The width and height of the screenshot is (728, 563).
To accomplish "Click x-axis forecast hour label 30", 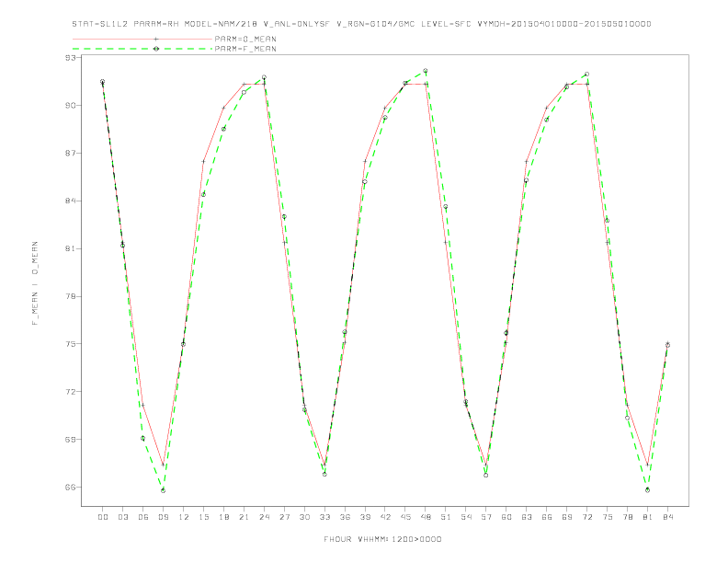I will tap(304, 517).
